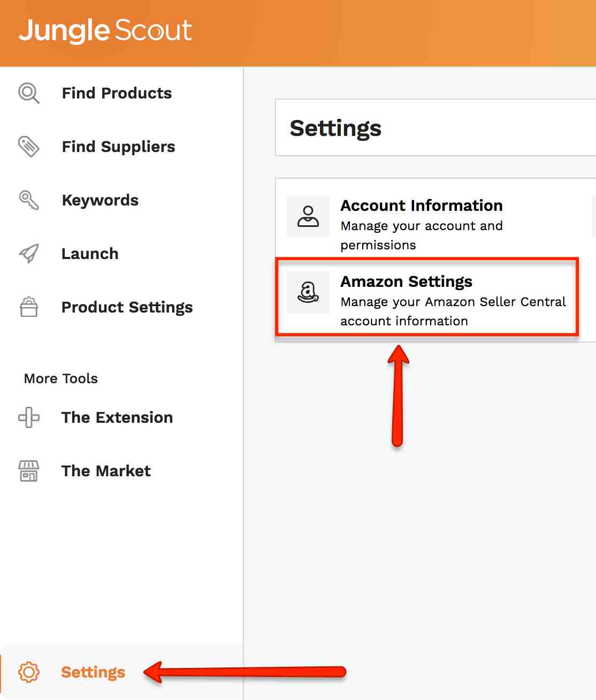This screenshot has height=700, width=596.
Task: Open Find Suppliers menu item
Action: [118, 147]
